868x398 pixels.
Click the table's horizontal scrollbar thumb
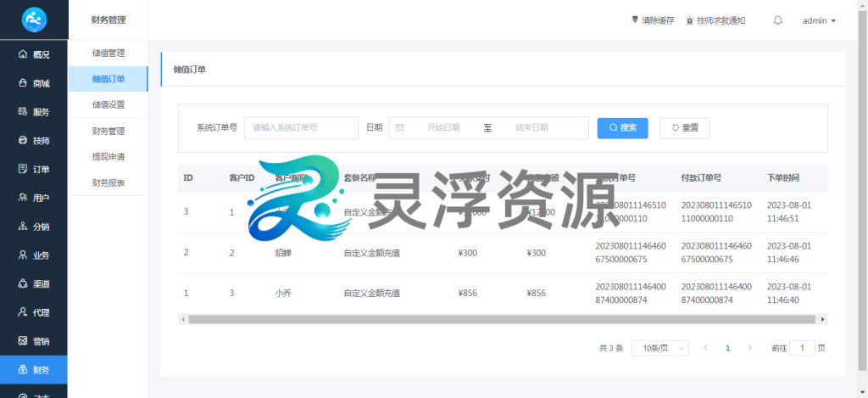point(502,319)
